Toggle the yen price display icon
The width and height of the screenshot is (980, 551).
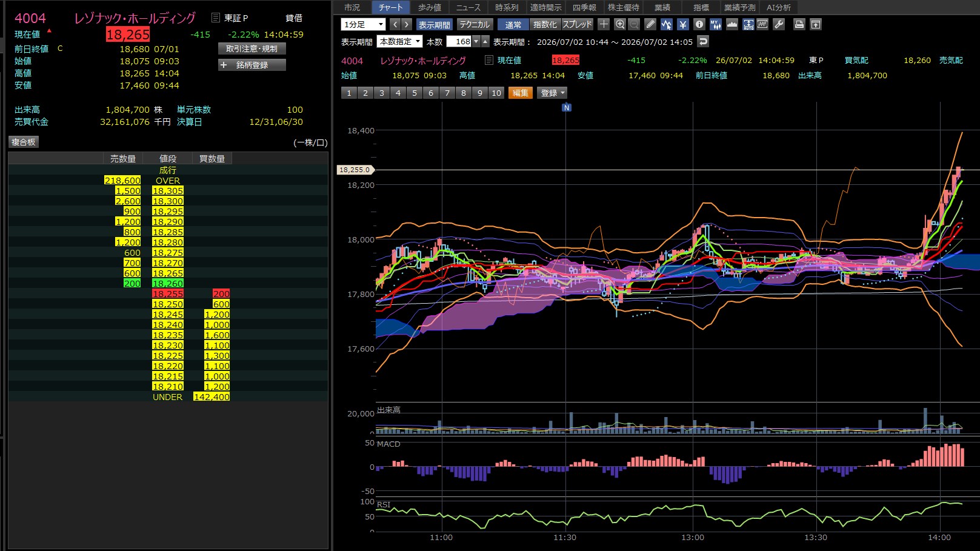coord(683,24)
